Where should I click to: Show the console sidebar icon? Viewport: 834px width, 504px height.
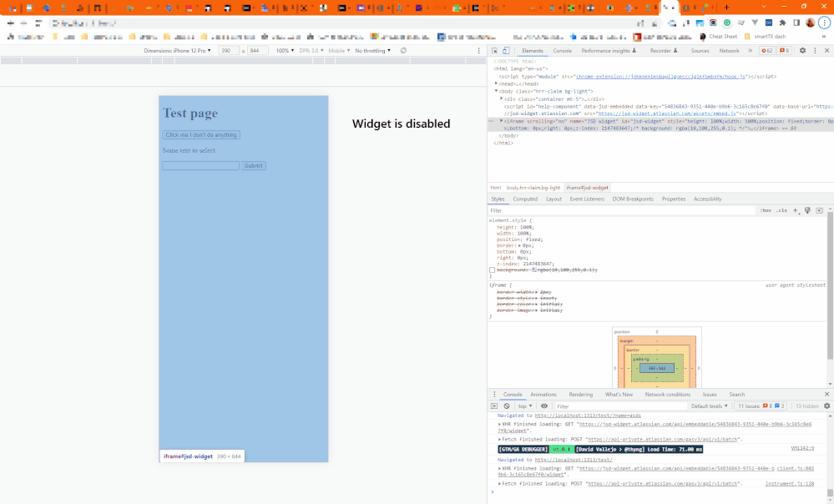click(x=494, y=406)
